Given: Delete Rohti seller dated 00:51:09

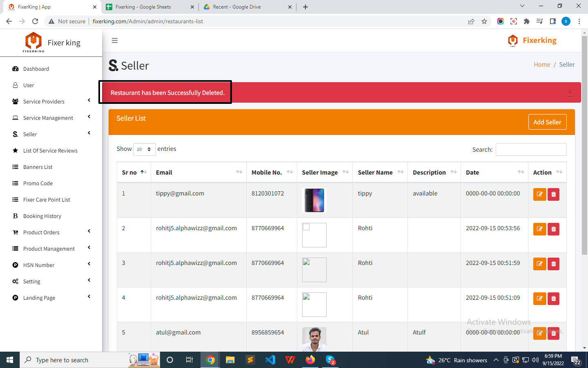Looking at the screenshot, I should click(553, 298).
